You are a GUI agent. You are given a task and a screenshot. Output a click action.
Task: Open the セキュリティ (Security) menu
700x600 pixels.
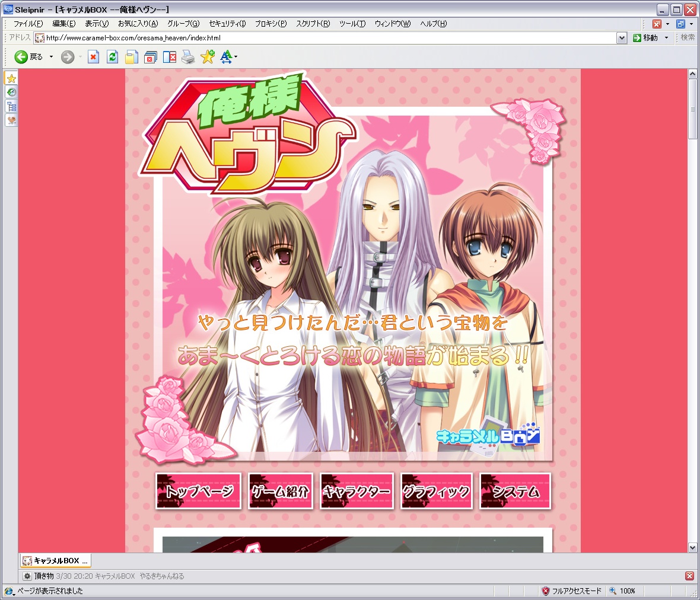pyautogui.click(x=227, y=24)
